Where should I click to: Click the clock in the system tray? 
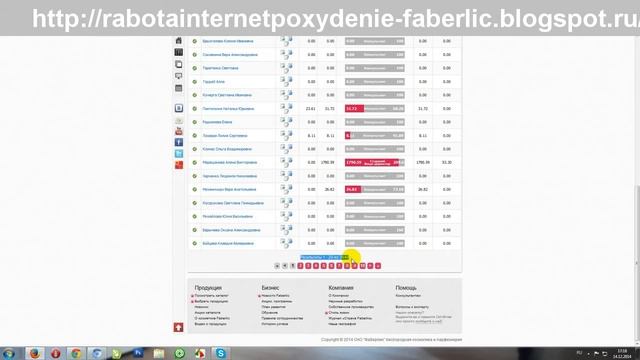(622, 353)
